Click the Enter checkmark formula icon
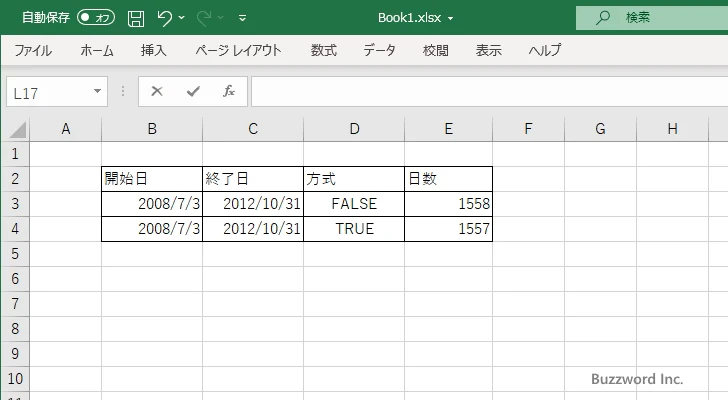728x400 pixels. [193, 91]
